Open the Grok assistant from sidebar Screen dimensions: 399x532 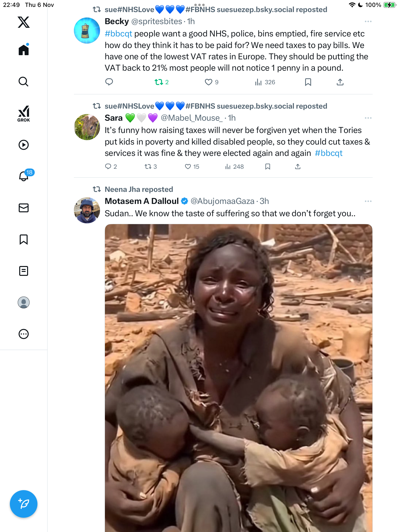tap(24, 114)
